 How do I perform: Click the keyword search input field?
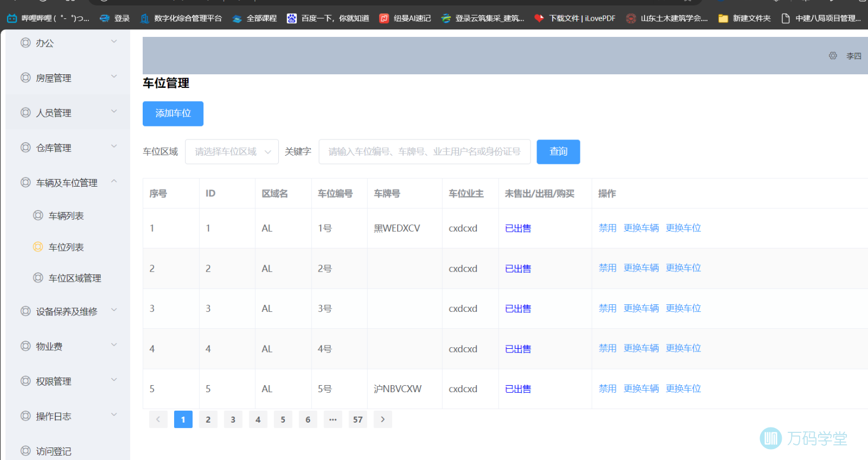[x=425, y=152]
